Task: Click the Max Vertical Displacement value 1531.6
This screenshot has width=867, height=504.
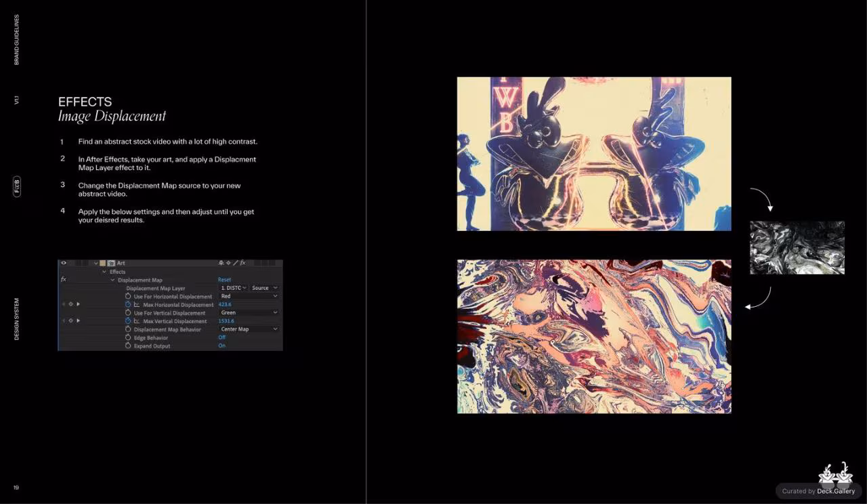Action: (226, 321)
